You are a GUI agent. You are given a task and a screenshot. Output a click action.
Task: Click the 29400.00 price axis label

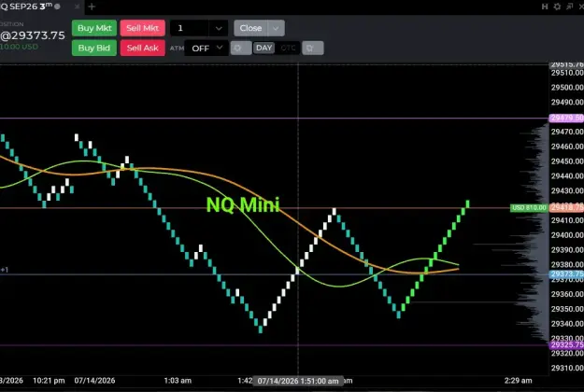[567, 235]
